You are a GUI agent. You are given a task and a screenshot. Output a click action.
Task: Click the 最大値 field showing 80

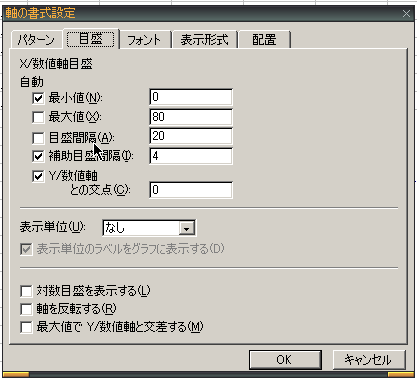coord(191,117)
